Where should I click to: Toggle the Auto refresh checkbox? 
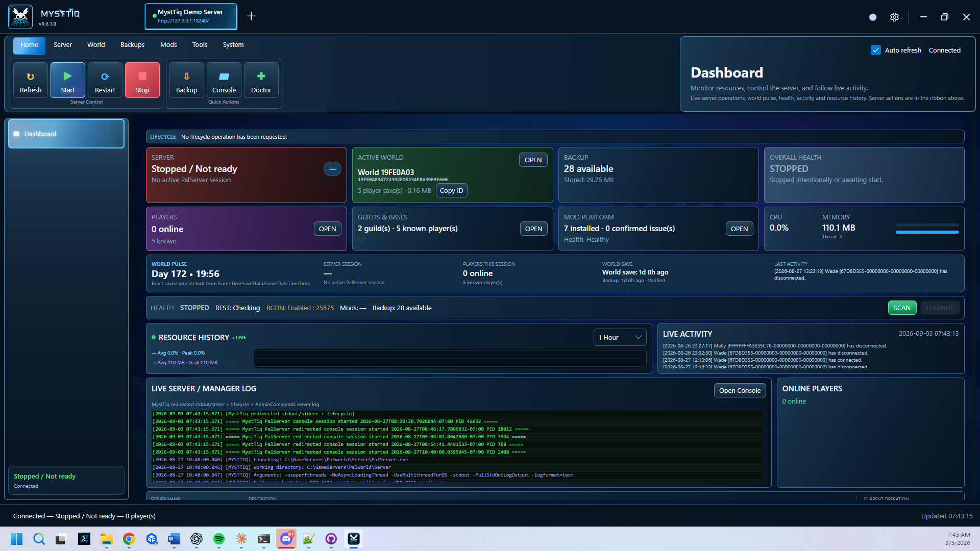point(876,50)
